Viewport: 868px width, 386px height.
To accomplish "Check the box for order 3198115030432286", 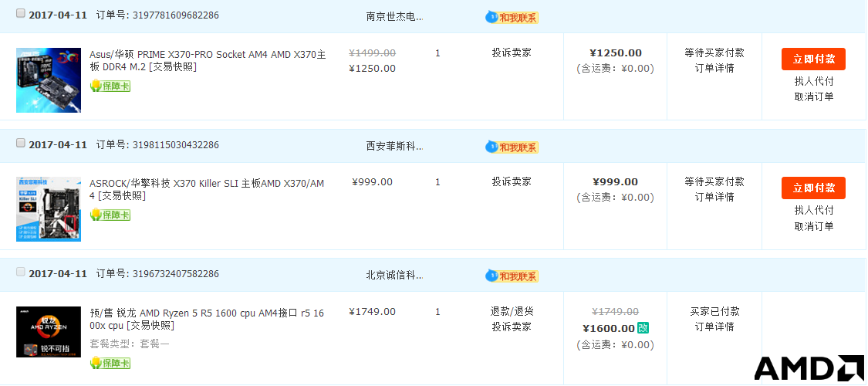I will click(x=21, y=144).
